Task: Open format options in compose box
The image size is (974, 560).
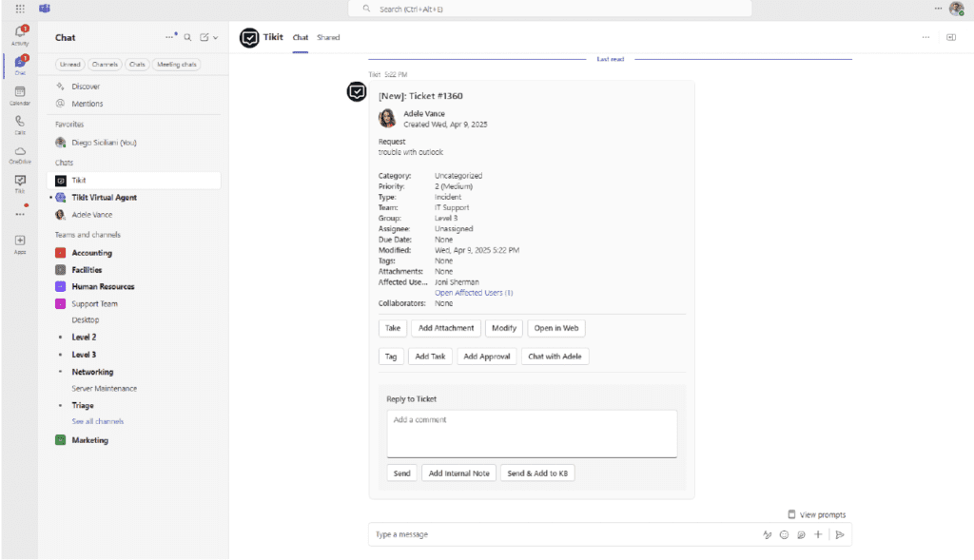Action: pyautogui.click(x=768, y=534)
